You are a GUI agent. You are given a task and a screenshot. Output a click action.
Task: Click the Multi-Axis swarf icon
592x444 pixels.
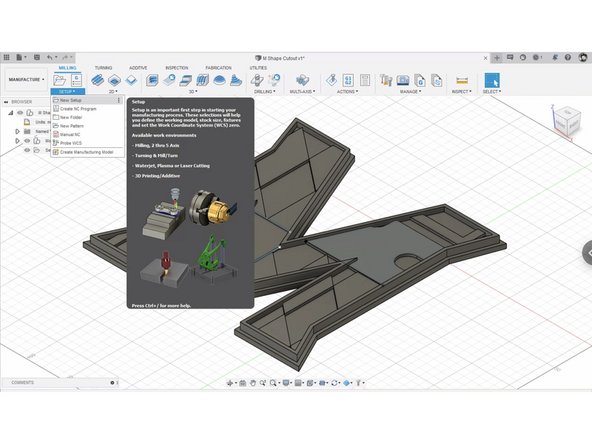click(302, 80)
